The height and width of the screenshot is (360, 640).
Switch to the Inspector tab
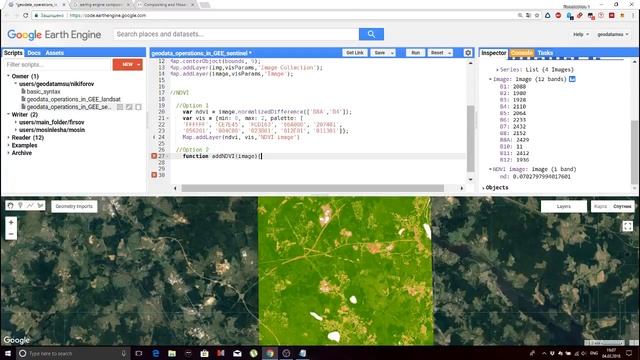point(493,53)
